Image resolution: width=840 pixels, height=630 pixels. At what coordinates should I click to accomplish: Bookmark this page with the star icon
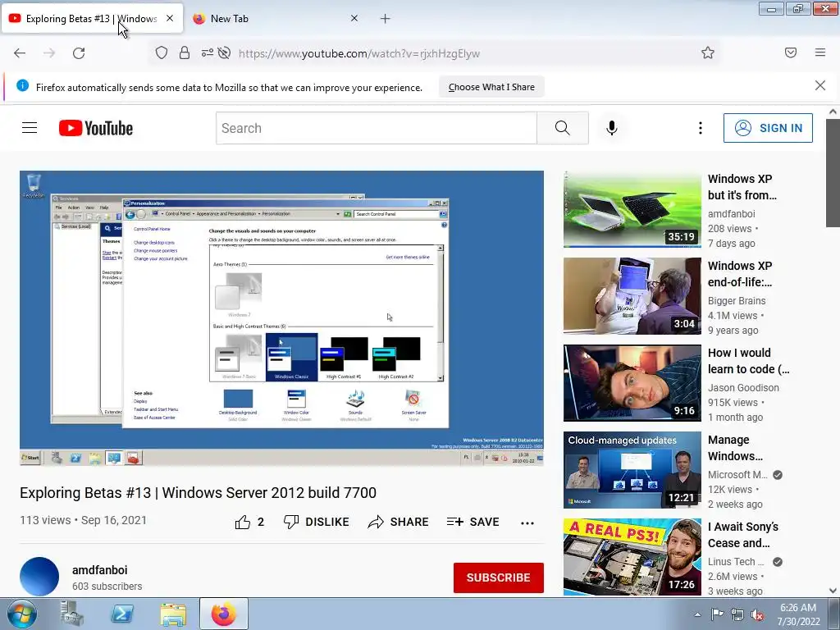tap(708, 53)
